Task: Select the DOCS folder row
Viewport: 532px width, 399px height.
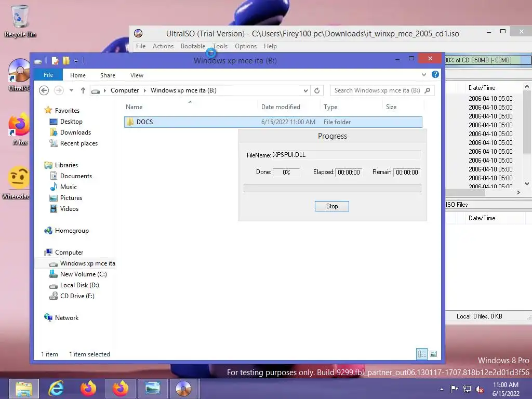Action: (x=273, y=122)
